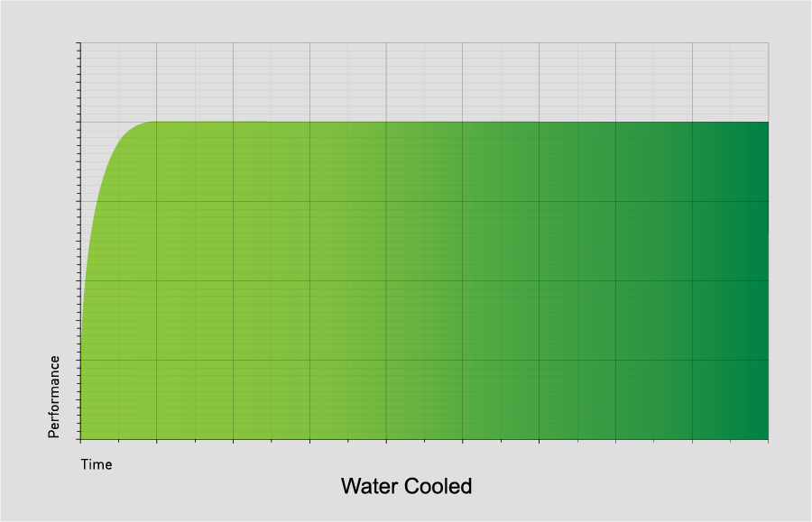Click the top end of the Performance axis
This screenshot has width=812, height=522.
pyautogui.click(x=81, y=43)
